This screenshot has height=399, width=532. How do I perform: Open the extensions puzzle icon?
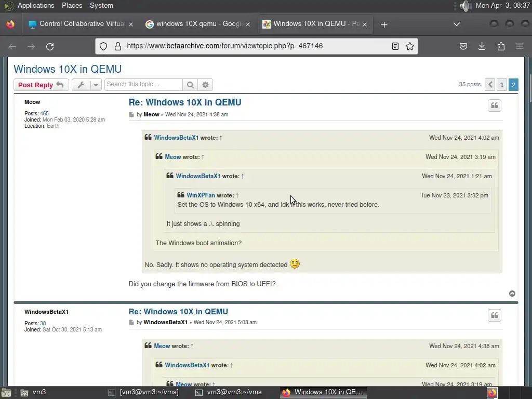click(501, 46)
